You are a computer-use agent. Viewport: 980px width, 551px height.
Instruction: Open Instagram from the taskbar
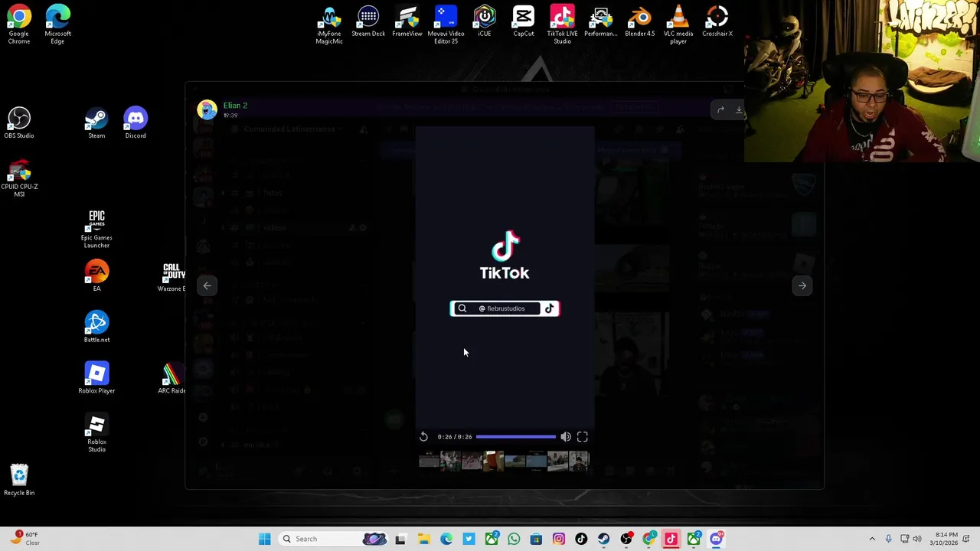(559, 539)
